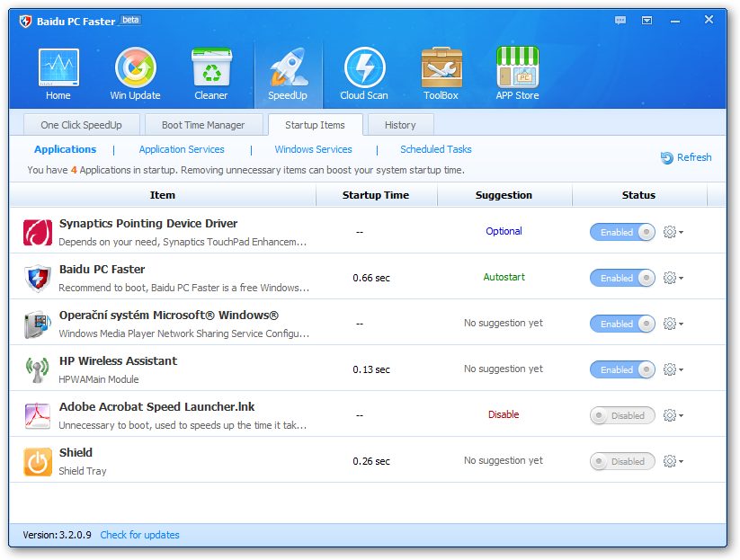The image size is (740, 560).
Task: Open the feedback speech bubble icon
Action: point(620,21)
